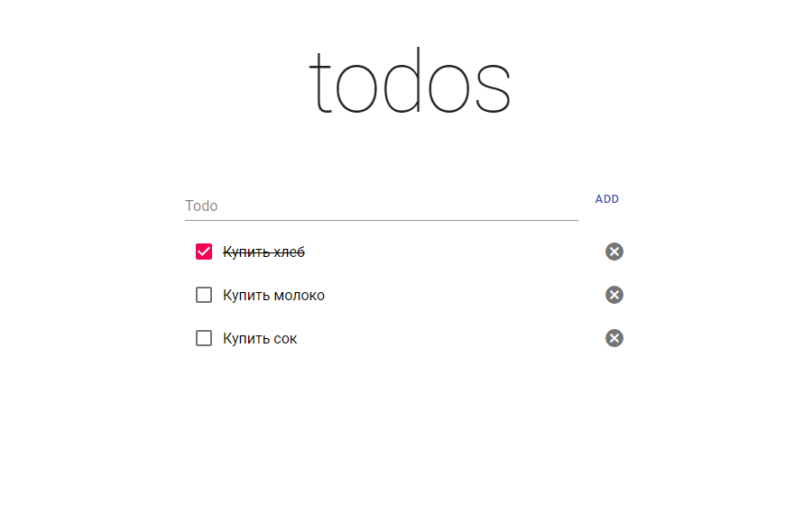Click the gray circular remove icon in the middle row
Screen dimensions: 812x522
click(614, 295)
